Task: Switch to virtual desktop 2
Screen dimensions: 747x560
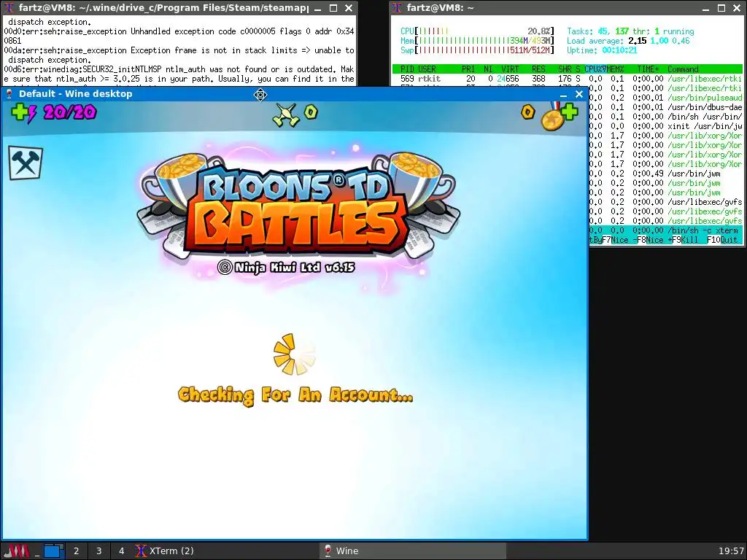Action: 76,551
